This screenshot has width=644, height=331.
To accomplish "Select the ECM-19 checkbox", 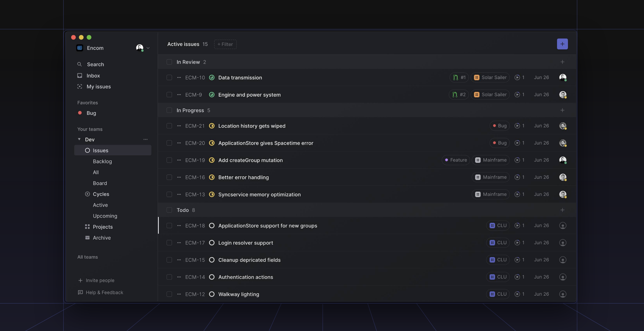I will tap(169, 160).
